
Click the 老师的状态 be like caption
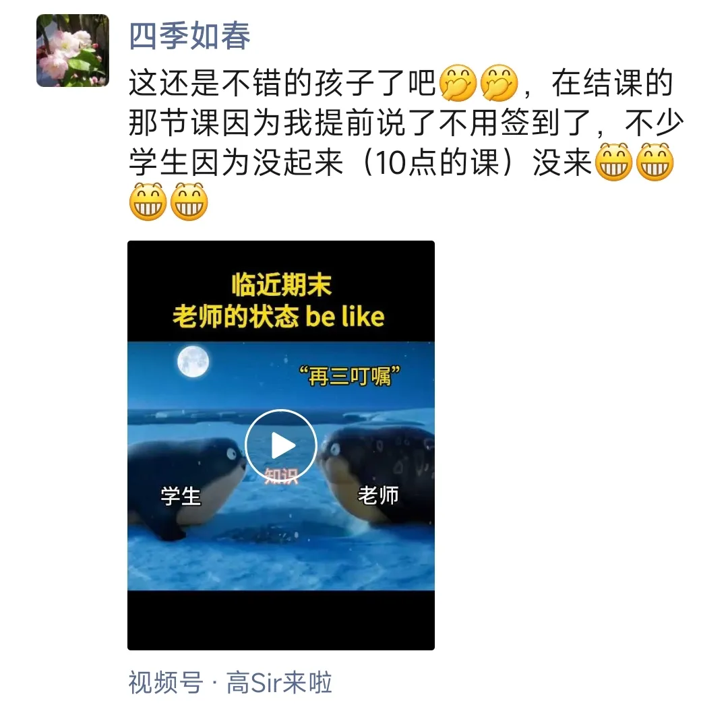click(278, 317)
